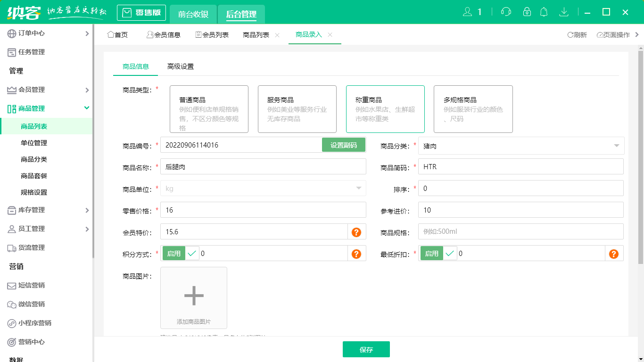
Task: Toggle the 最低折扣 启用 switch
Action: tap(438, 254)
